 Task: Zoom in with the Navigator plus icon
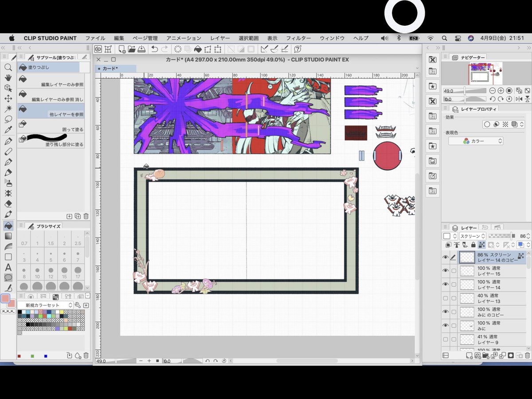click(x=501, y=90)
